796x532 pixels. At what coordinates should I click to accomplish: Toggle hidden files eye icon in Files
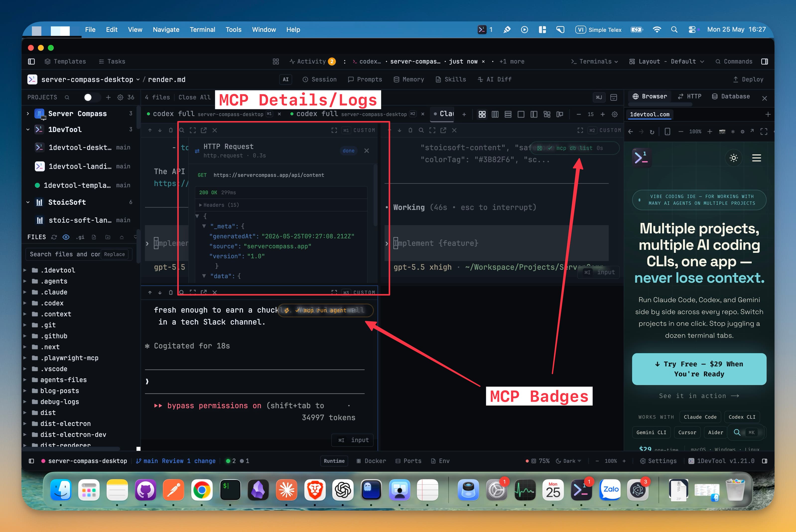coord(66,237)
